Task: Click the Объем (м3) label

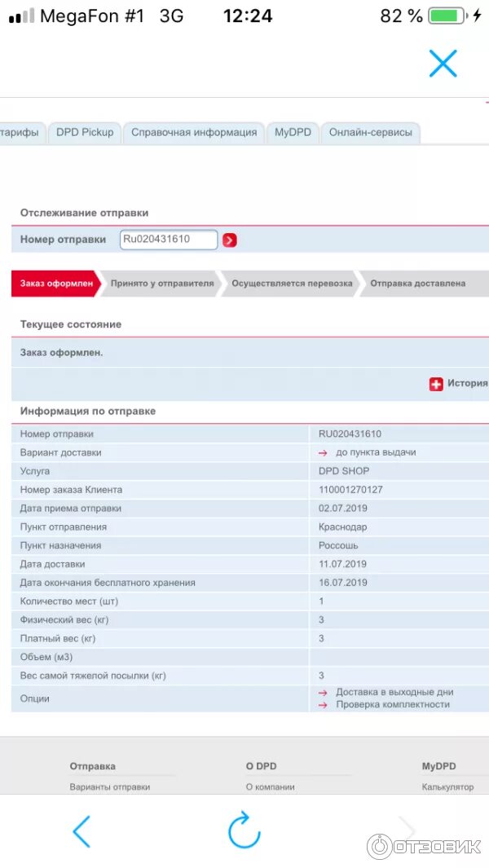Action: 46,657
